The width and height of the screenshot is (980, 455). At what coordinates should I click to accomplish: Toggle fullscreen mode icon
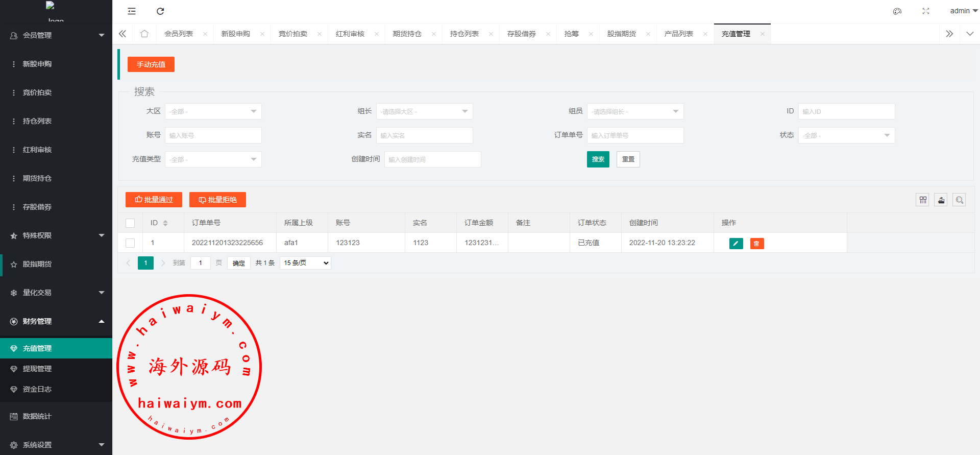click(926, 11)
